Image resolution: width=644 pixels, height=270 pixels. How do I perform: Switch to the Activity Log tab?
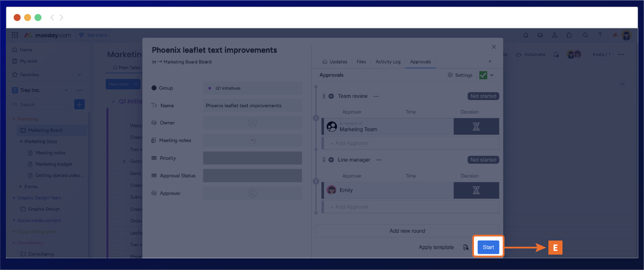pos(388,62)
